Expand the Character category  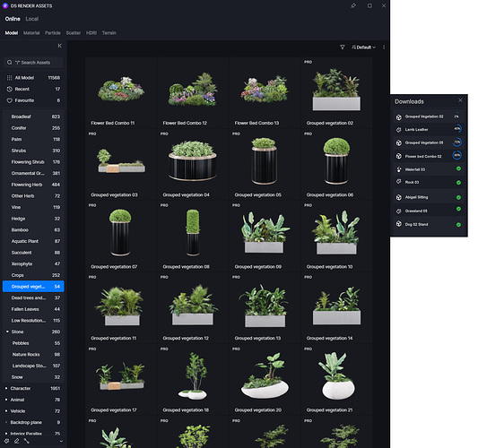point(6,388)
